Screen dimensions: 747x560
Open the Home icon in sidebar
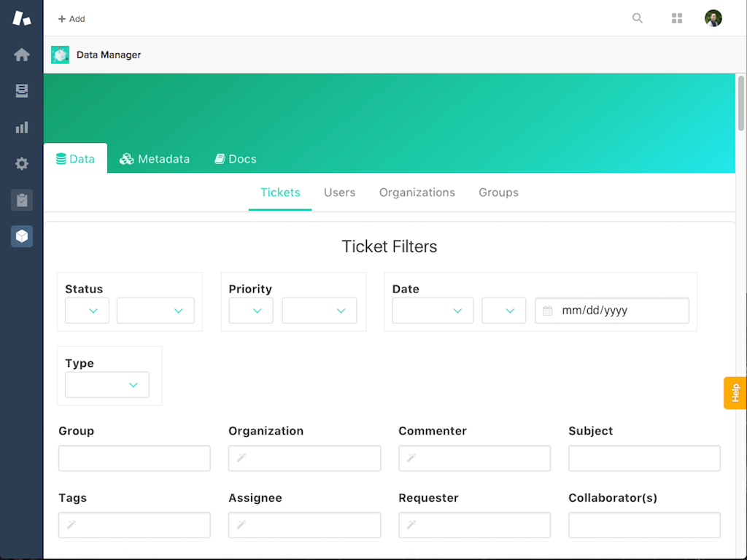click(22, 55)
